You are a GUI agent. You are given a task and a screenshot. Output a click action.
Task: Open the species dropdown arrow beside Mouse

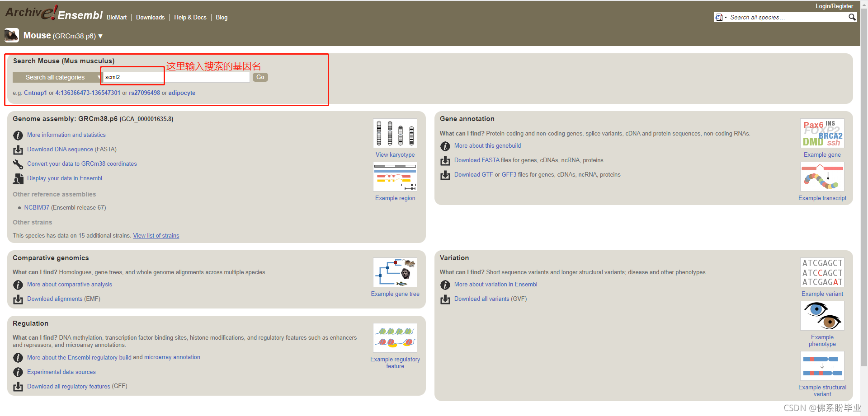[100, 36]
